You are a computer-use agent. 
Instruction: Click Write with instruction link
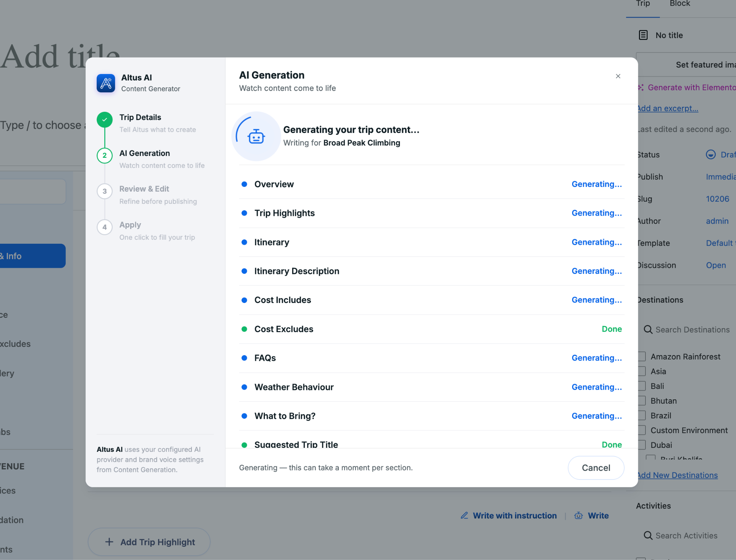[515, 515]
